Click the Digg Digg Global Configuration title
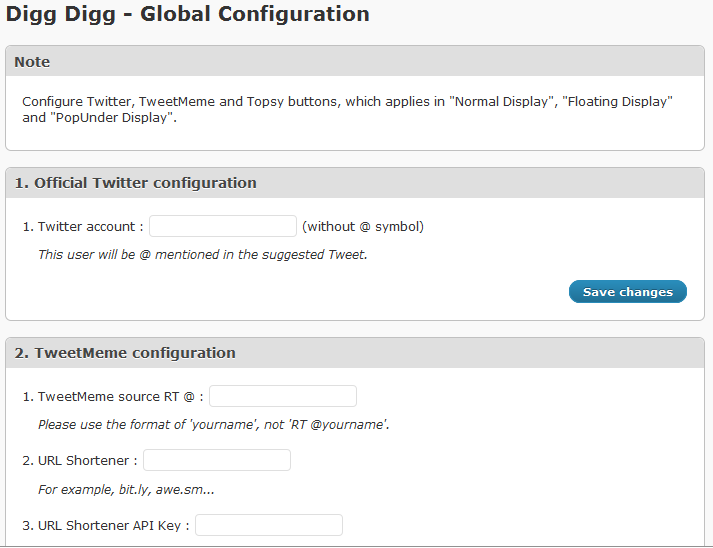This screenshot has height=548, width=713. pos(187,14)
